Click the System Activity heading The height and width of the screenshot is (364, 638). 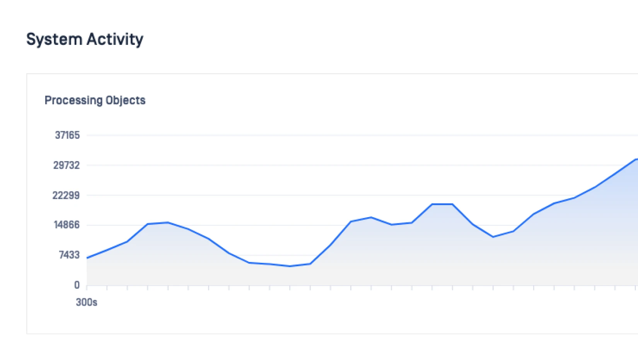[x=85, y=39]
